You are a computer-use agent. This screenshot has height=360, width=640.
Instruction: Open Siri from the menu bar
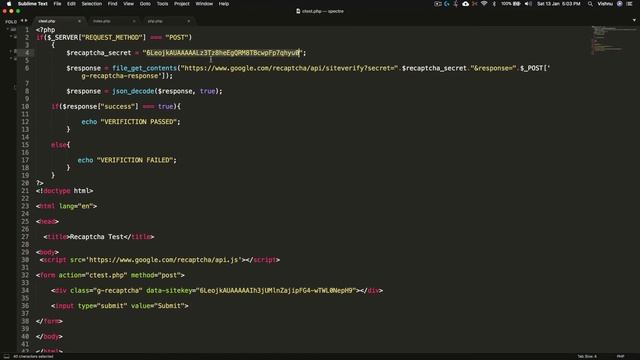[x=620, y=4]
